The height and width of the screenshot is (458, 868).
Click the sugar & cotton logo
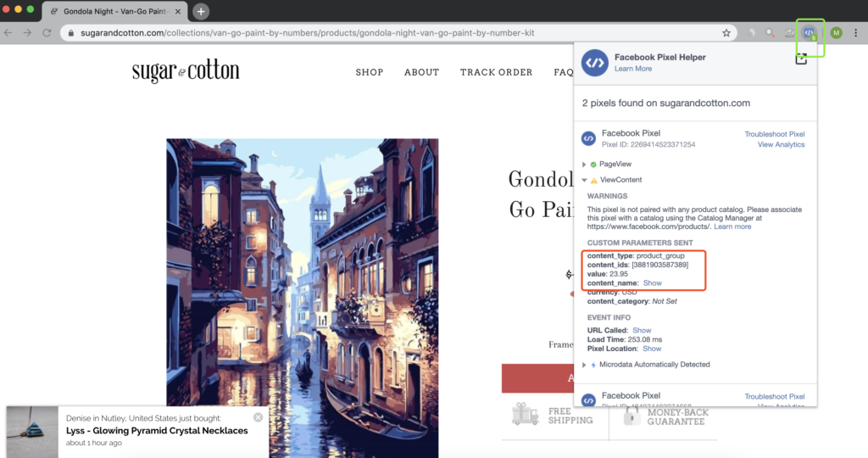[186, 71]
